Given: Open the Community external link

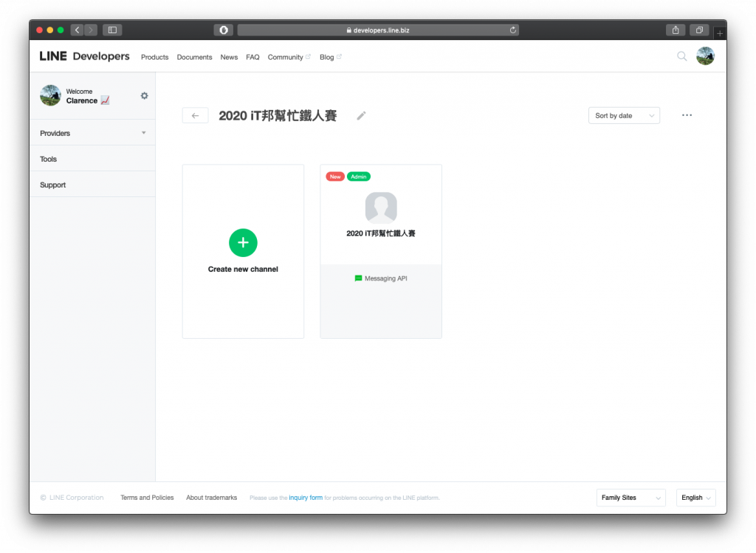Looking at the screenshot, I should tap(289, 57).
